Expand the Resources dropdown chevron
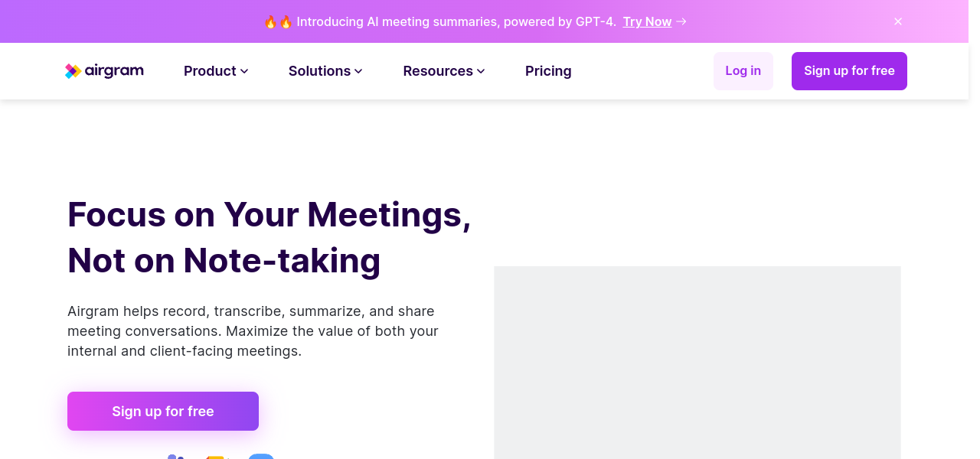980x459 pixels. [x=481, y=71]
